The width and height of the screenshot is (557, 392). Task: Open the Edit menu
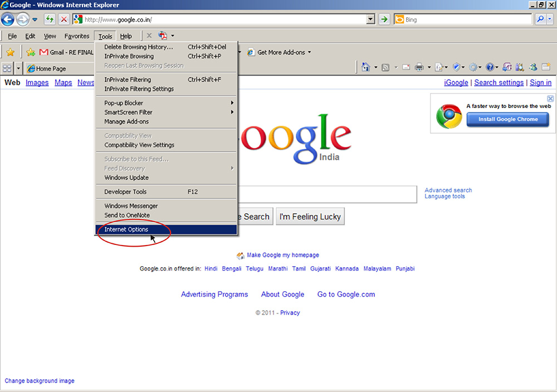pos(30,36)
